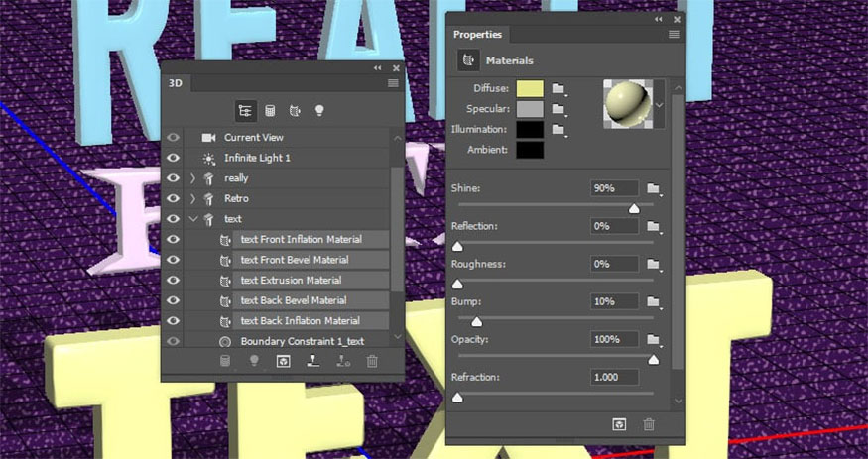The height and width of the screenshot is (459, 868).
Task: Click the Refraction value field
Action: [614, 377]
